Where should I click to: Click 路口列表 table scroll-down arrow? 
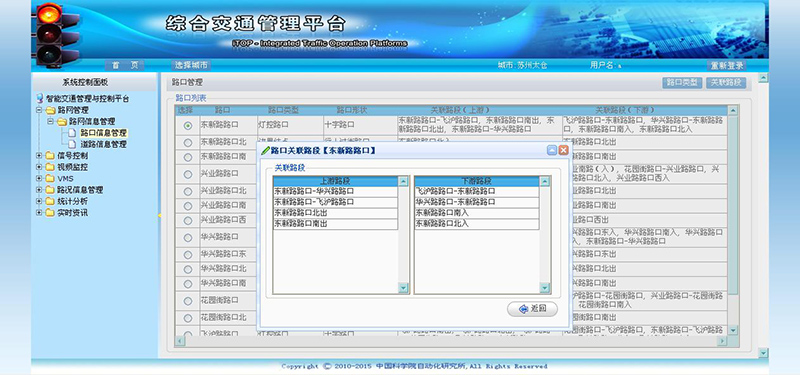(x=733, y=331)
